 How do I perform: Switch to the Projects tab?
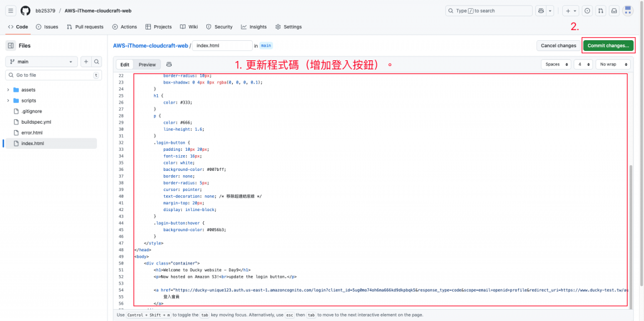158,26
